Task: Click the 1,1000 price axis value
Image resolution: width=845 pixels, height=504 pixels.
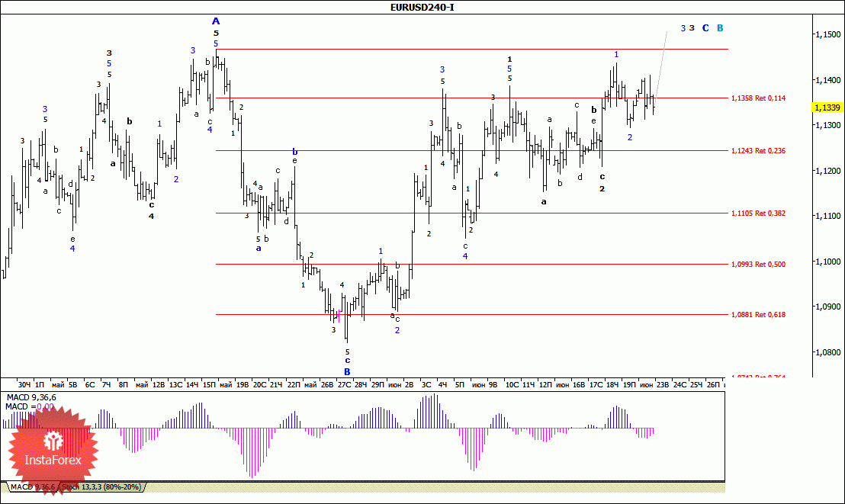Action: click(x=827, y=262)
